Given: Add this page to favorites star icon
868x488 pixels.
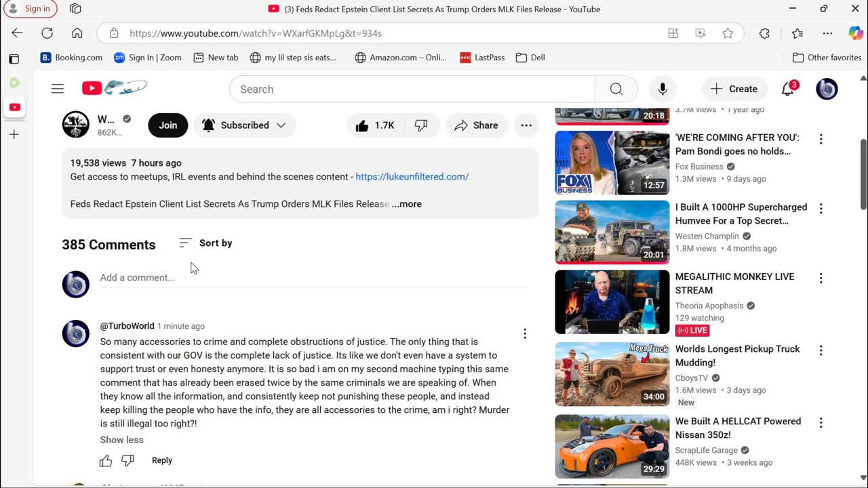Looking at the screenshot, I should [x=728, y=33].
